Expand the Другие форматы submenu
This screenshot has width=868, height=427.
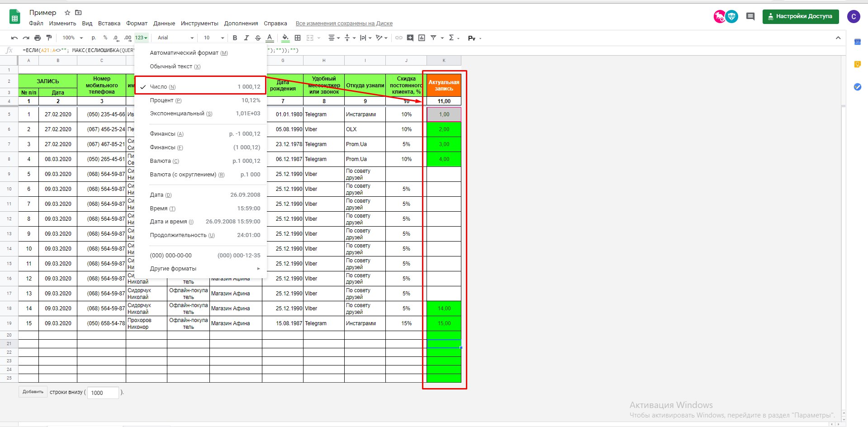(201, 269)
